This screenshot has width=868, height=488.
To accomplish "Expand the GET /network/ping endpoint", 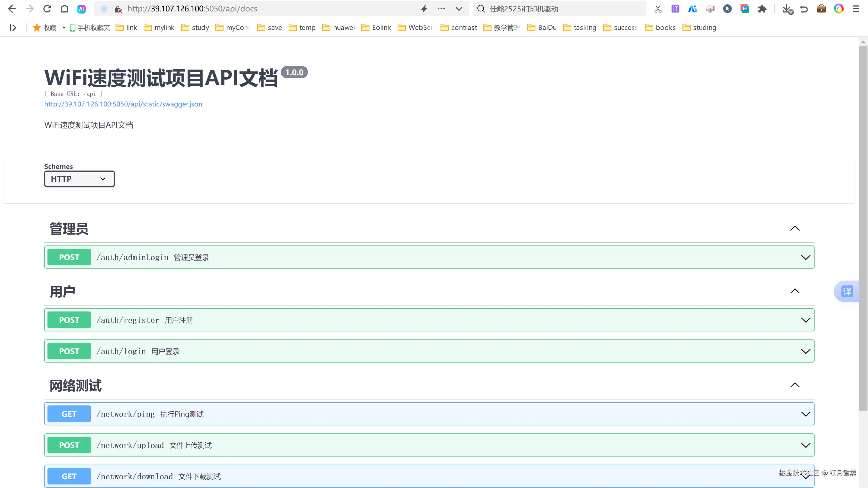I will pyautogui.click(x=805, y=414).
